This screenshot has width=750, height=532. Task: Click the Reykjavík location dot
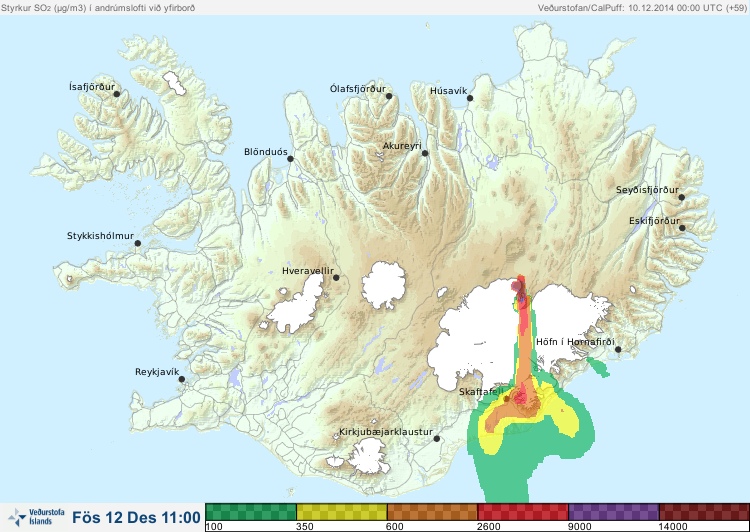pos(182,379)
